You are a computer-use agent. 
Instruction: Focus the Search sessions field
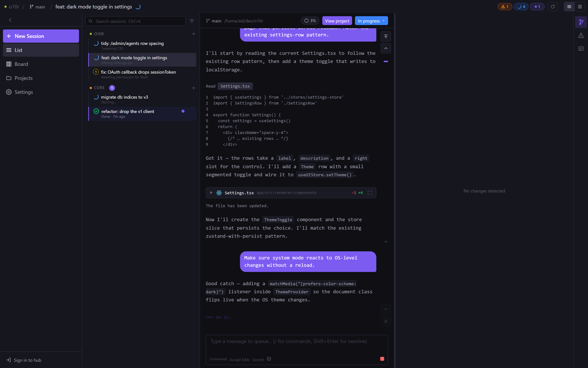tap(135, 21)
